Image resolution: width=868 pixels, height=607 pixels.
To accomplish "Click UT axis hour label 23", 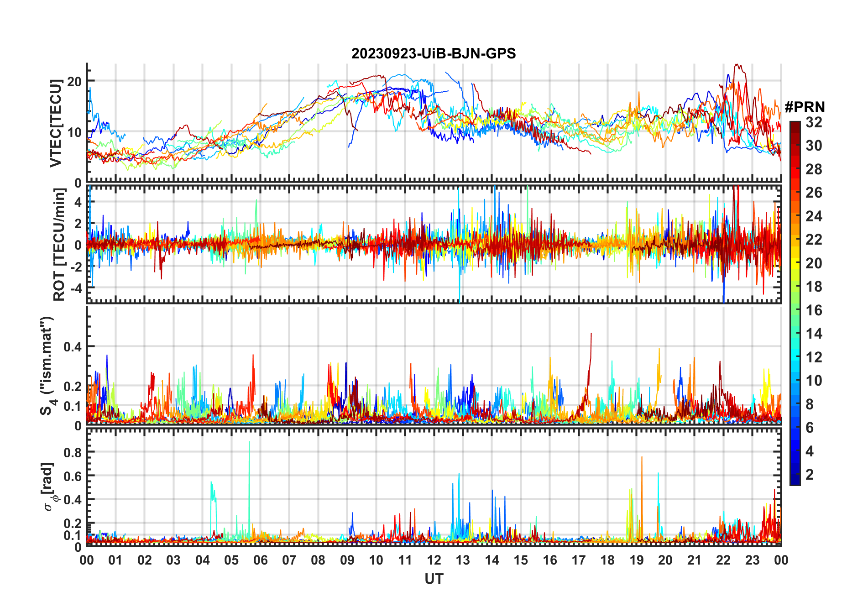I will (x=752, y=560).
